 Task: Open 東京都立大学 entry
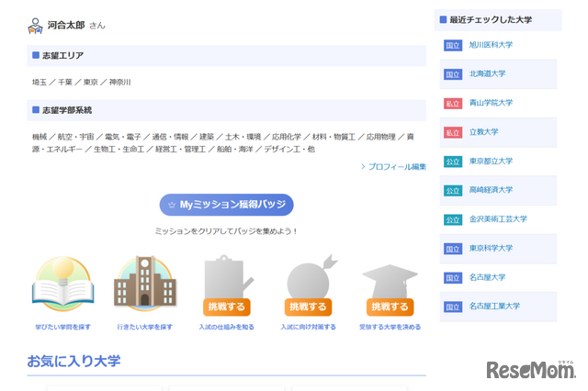coord(491,161)
